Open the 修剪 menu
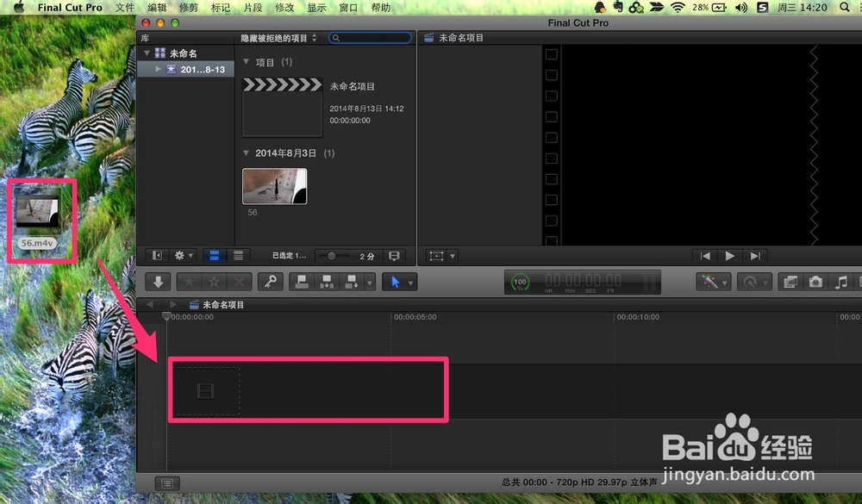Image resolution: width=862 pixels, height=504 pixels. pos(189,7)
